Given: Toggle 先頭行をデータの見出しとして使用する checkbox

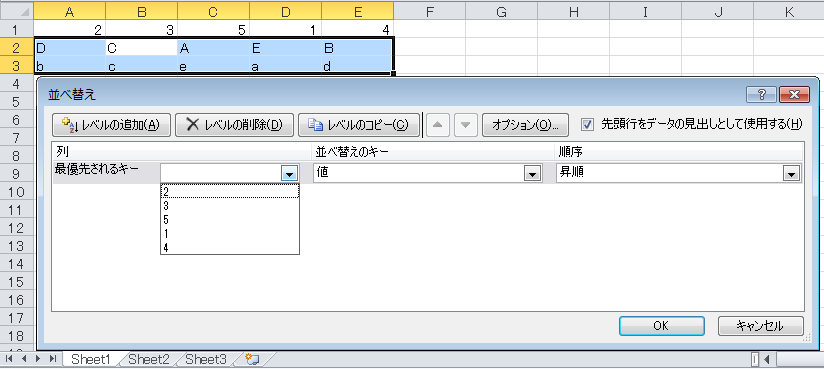Looking at the screenshot, I should 588,125.
